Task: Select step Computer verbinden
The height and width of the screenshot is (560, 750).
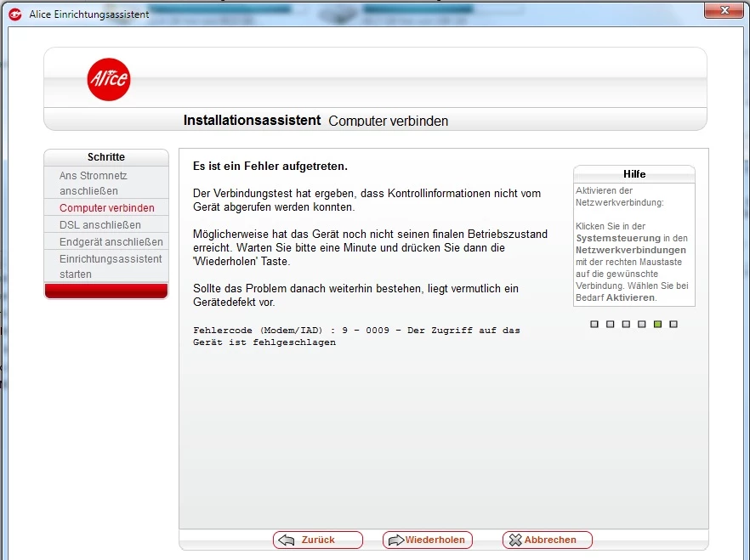Action: [x=106, y=208]
